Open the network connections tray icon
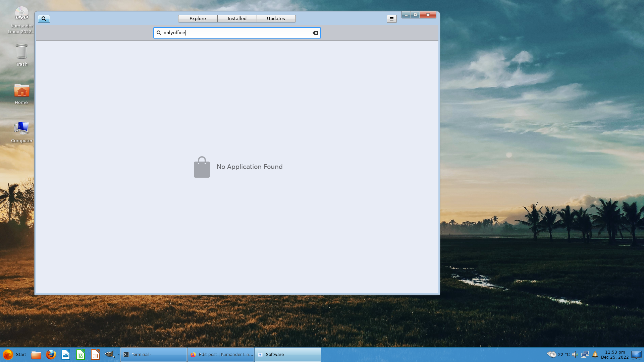This screenshot has height=362, width=644. pos(585,355)
